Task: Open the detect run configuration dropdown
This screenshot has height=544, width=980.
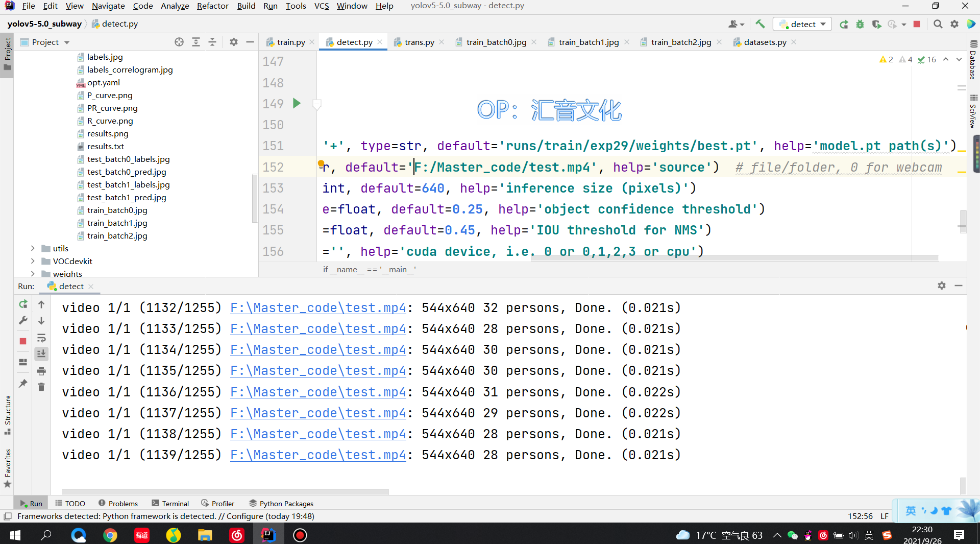Action: [802, 24]
